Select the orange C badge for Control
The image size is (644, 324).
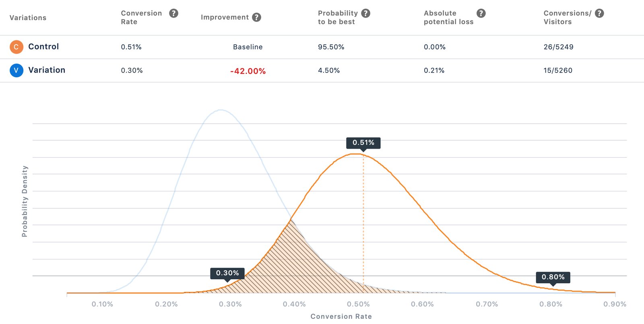[16, 47]
